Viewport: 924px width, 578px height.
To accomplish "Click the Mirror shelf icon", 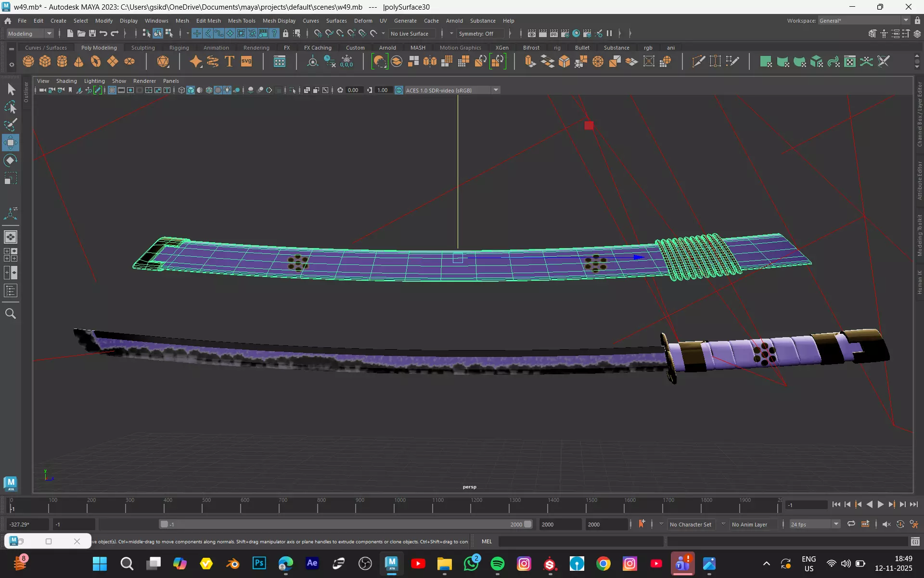I will pyautogui.click(x=430, y=62).
